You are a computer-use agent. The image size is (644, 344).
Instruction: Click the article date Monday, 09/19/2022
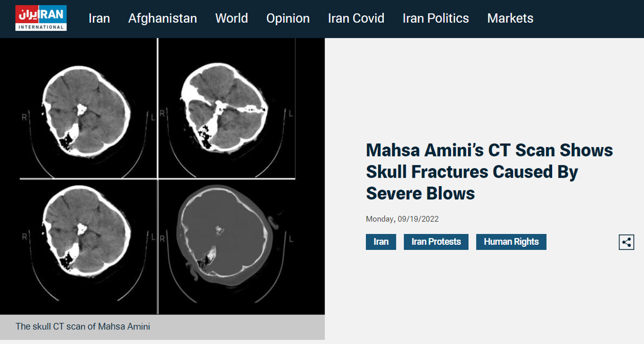pos(402,219)
